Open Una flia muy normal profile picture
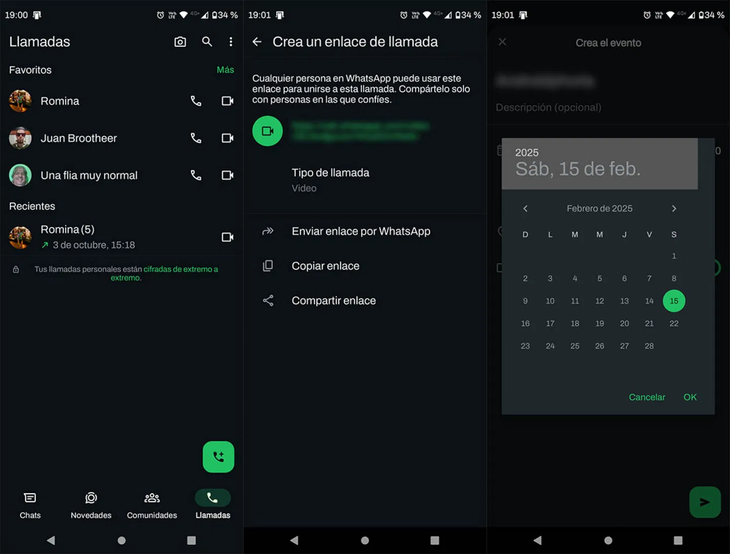Viewport: 730px width, 554px height. [x=20, y=176]
